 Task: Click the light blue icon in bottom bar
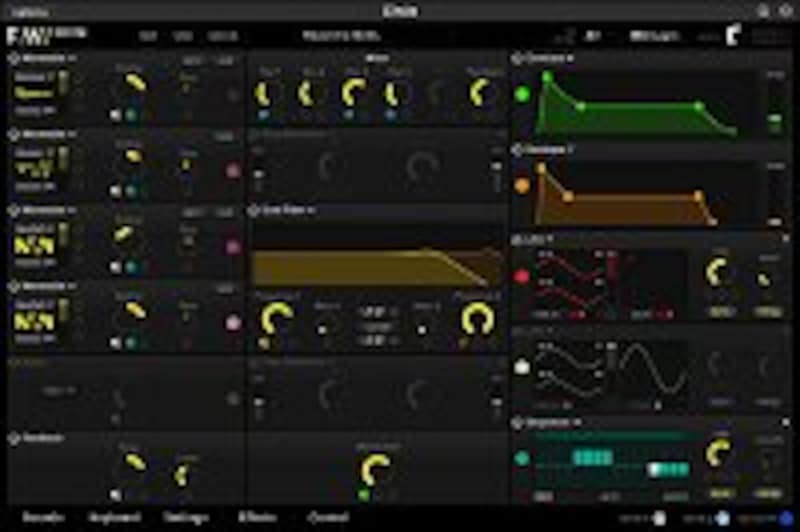(x=722, y=518)
